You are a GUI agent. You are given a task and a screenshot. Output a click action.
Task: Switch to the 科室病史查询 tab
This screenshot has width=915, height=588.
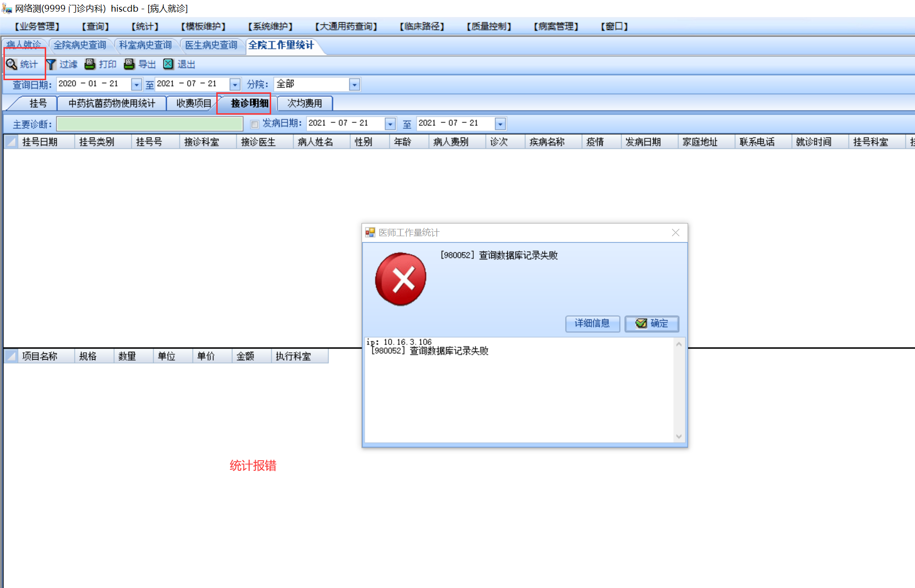pyautogui.click(x=146, y=45)
